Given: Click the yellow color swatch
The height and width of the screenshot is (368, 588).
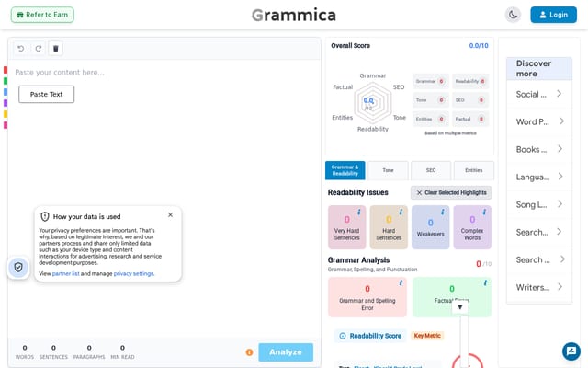Looking at the screenshot, I should (6, 114).
